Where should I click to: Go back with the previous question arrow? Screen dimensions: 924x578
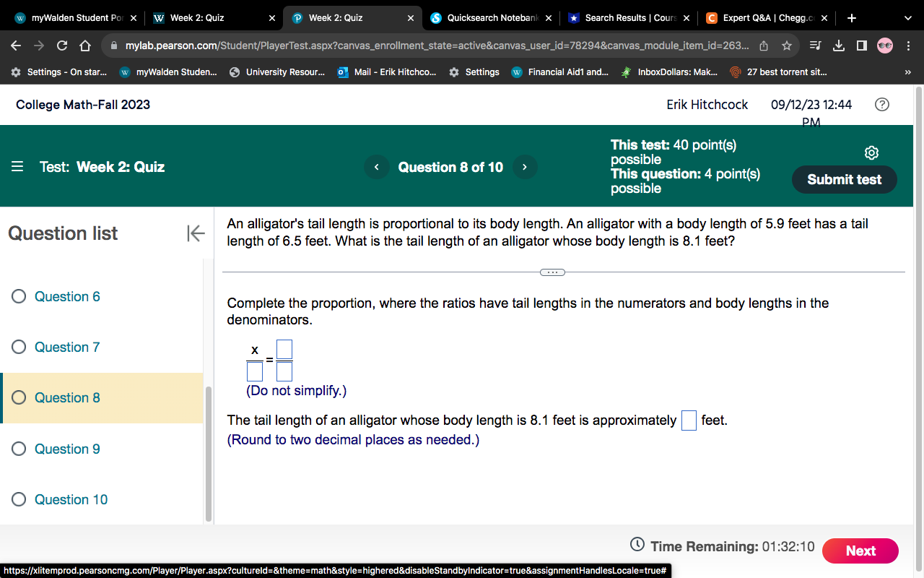(x=376, y=166)
